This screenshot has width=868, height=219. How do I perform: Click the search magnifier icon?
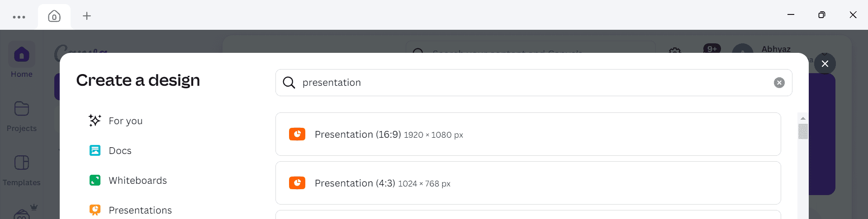tap(289, 83)
